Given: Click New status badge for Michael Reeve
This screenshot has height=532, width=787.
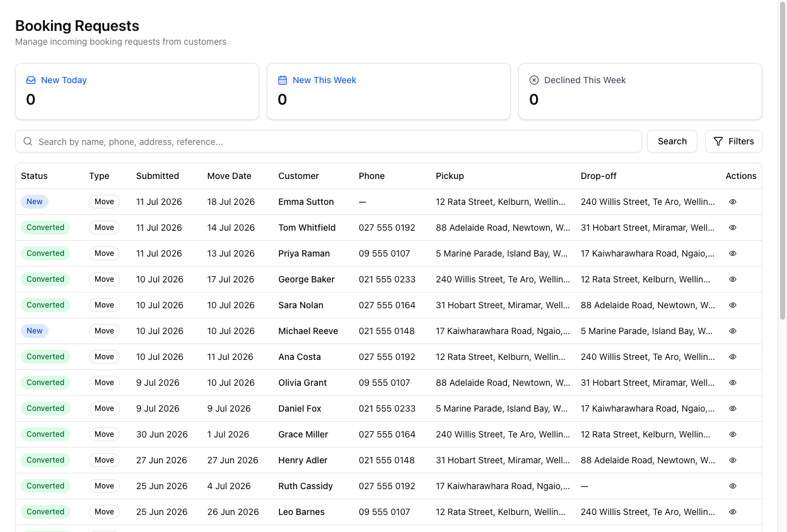Looking at the screenshot, I should point(35,331).
